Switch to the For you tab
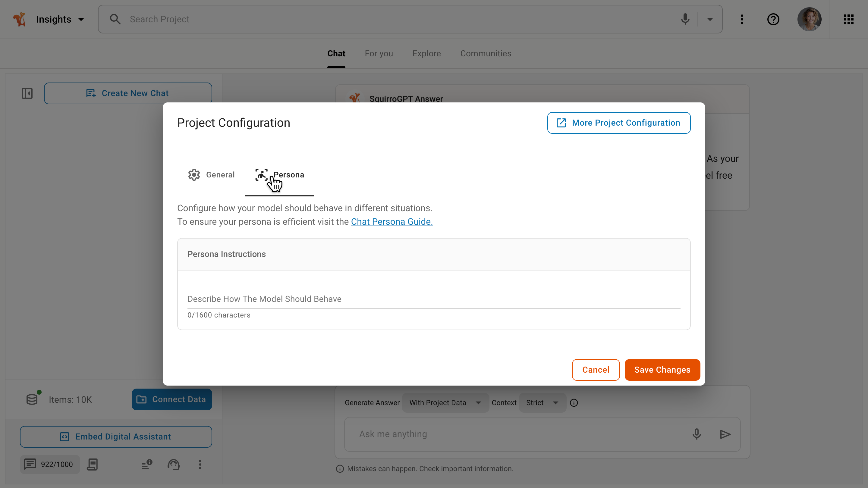Viewport: 868px width, 488px height. pyautogui.click(x=379, y=53)
